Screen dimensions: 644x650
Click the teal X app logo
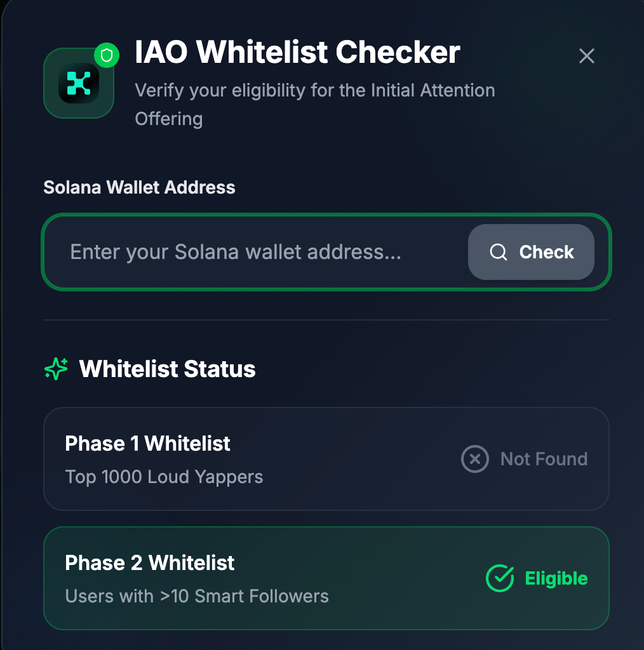(79, 83)
